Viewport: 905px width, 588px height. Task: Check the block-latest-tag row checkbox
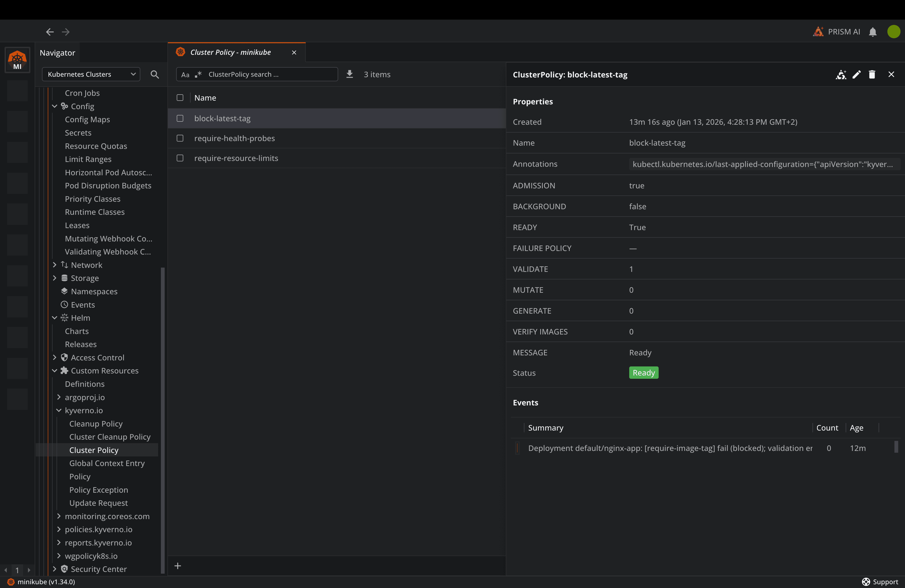[180, 118]
